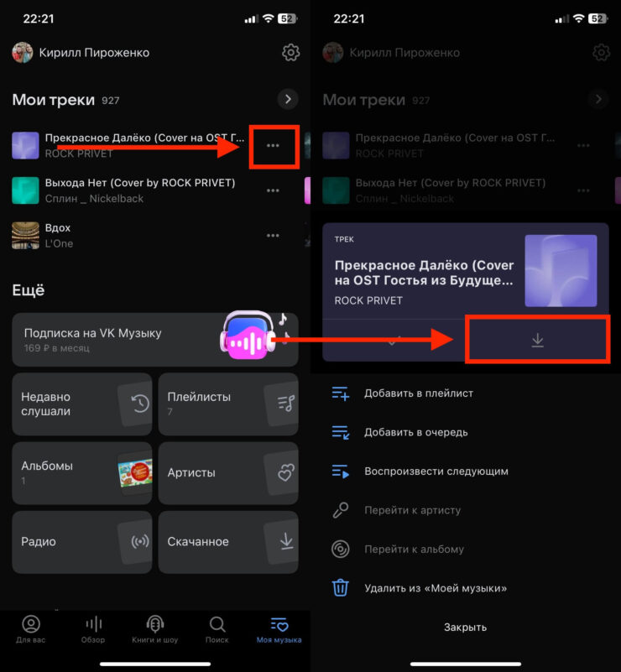Tap the Альбомы tile with album cover
The width and height of the screenshot is (621, 672).
82,472
